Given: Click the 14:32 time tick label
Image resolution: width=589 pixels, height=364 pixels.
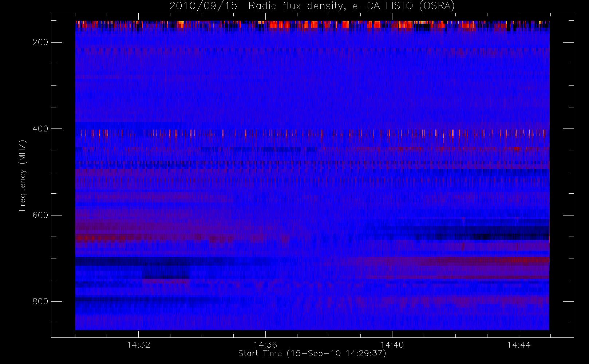Looking at the screenshot, I should click(x=139, y=345).
